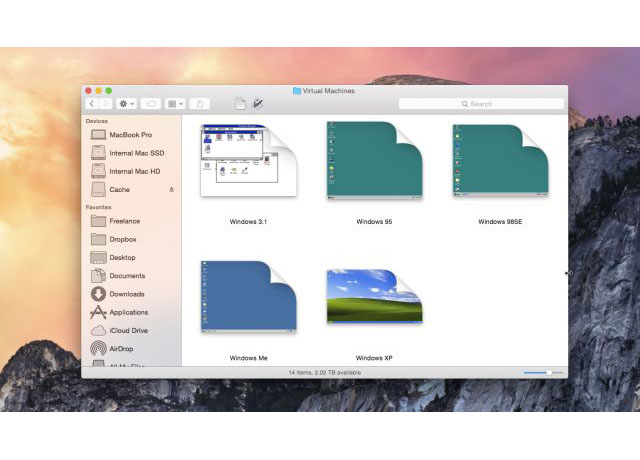This screenshot has height=460, width=640.
Task: Click the Share toolbar button
Action: click(200, 104)
